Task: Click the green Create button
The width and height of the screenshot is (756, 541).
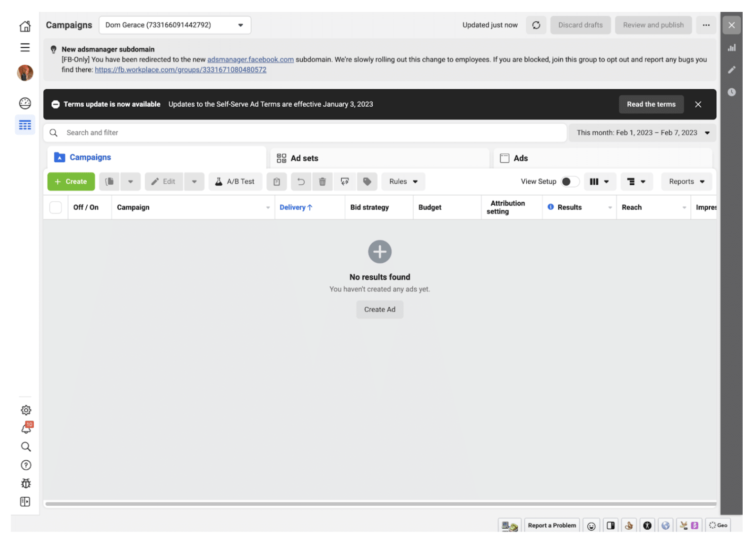Action: [71, 181]
